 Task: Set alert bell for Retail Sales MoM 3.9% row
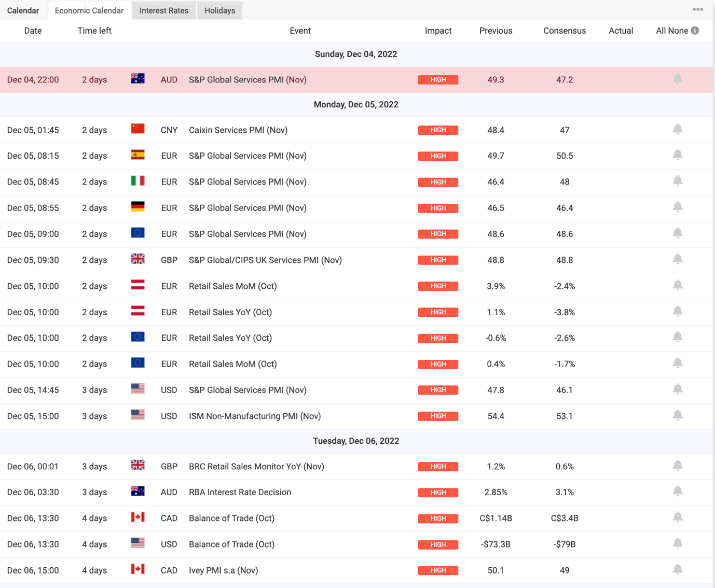[678, 286]
